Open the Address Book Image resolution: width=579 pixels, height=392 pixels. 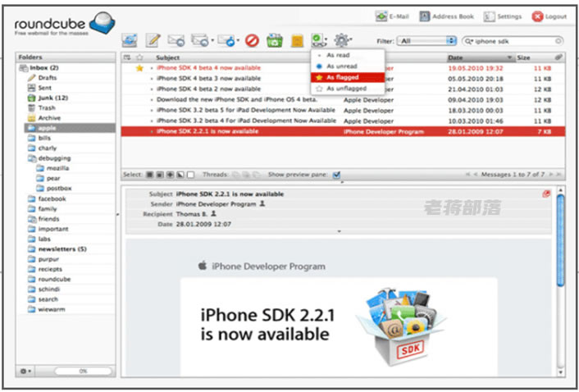click(447, 16)
